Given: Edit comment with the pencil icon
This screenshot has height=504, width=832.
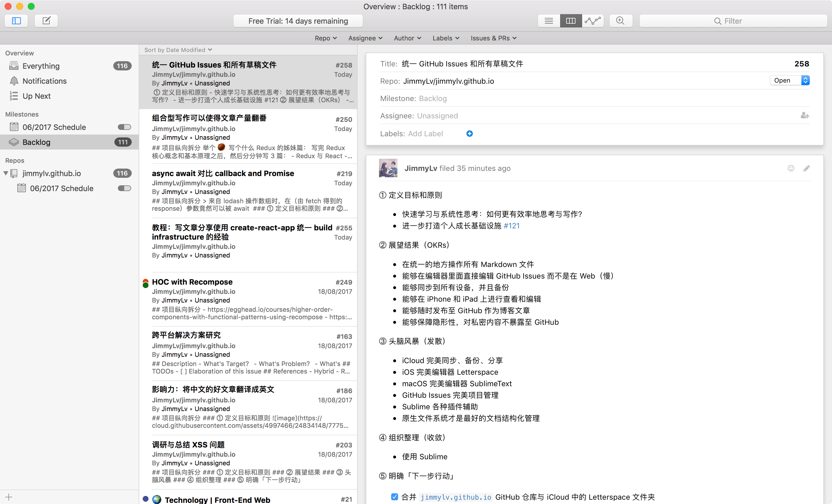Looking at the screenshot, I should [806, 168].
